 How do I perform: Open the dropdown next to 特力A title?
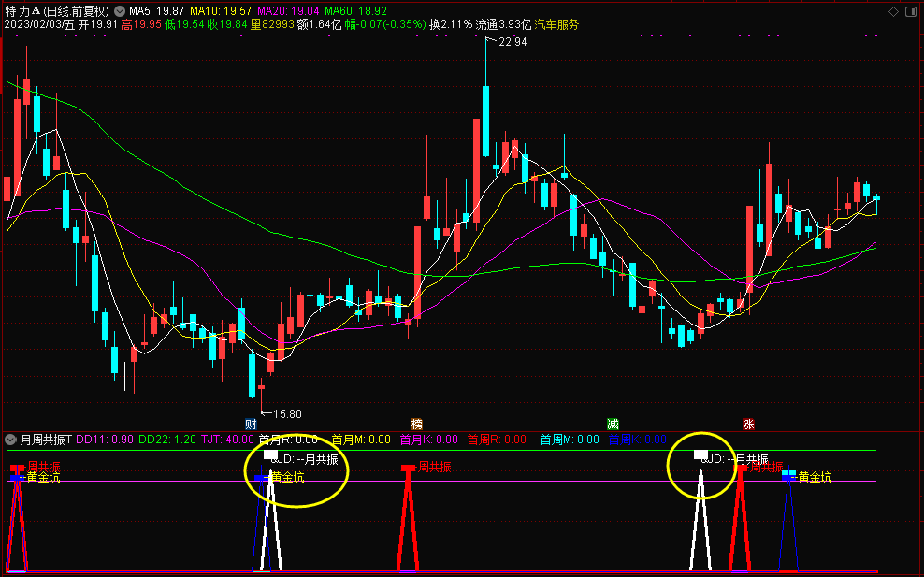pyautogui.click(x=120, y=11)
